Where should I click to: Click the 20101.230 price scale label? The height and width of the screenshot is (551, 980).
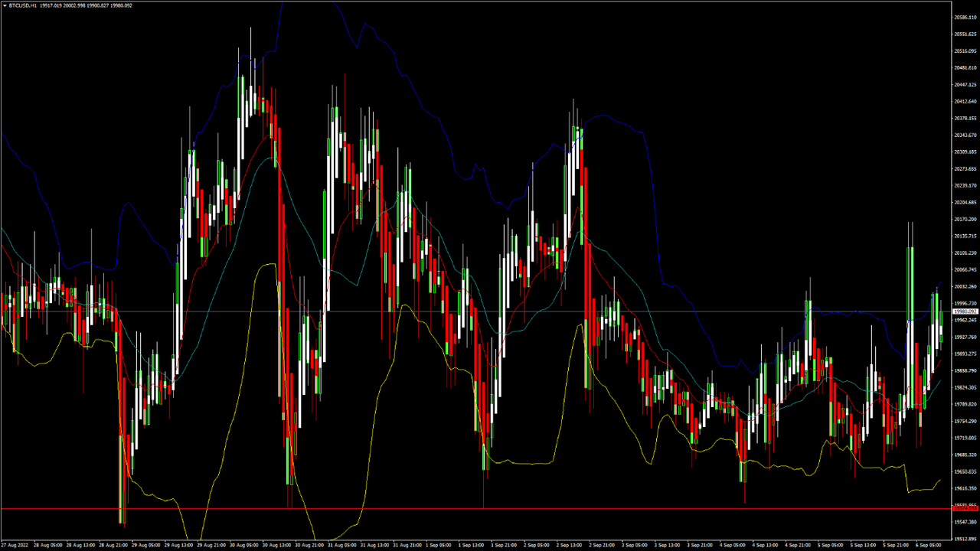(965, 253)
